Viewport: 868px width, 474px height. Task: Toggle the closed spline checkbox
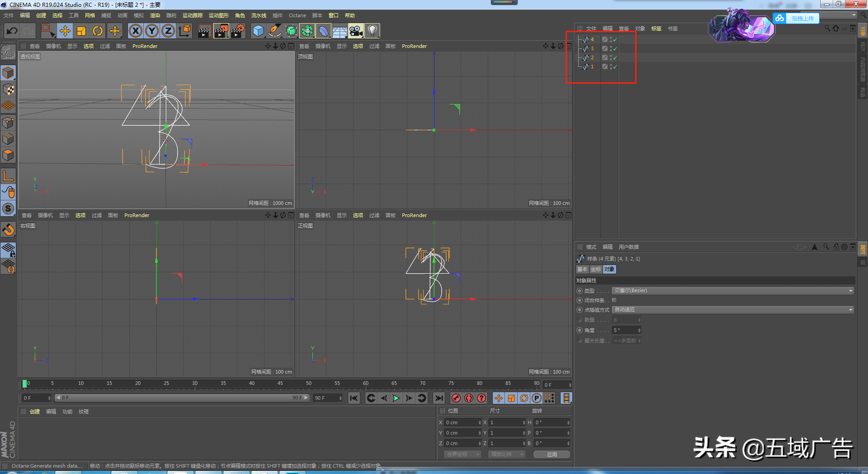[x=614, y=300]
